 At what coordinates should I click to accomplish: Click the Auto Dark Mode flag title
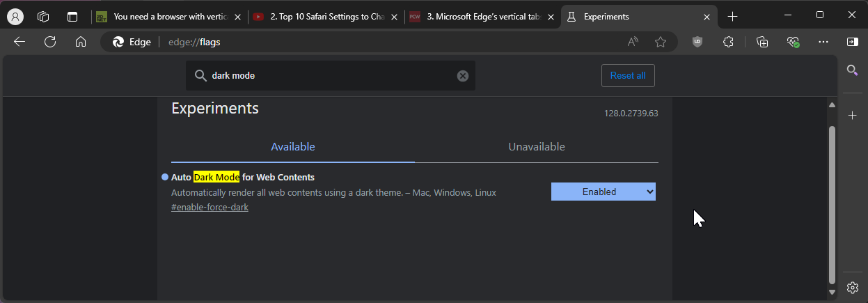(243, 177)
